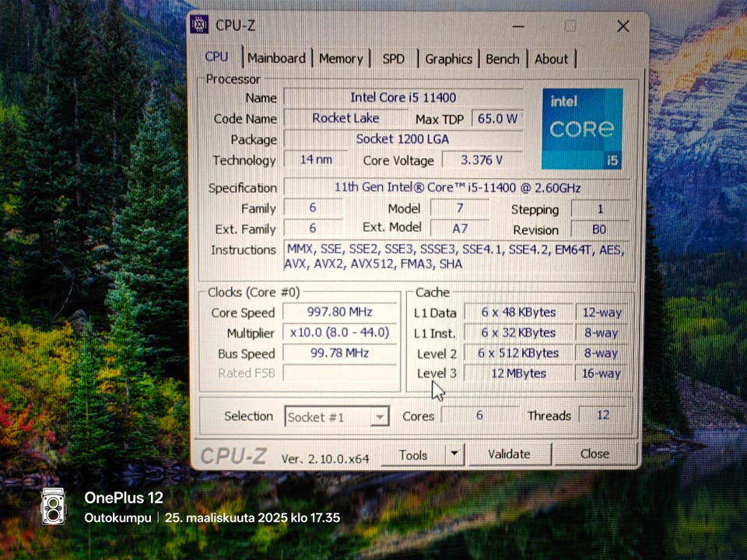The height and width of the screenshot is (560, 747).
Task: Click the Close button at bottom
Action: 595,453
